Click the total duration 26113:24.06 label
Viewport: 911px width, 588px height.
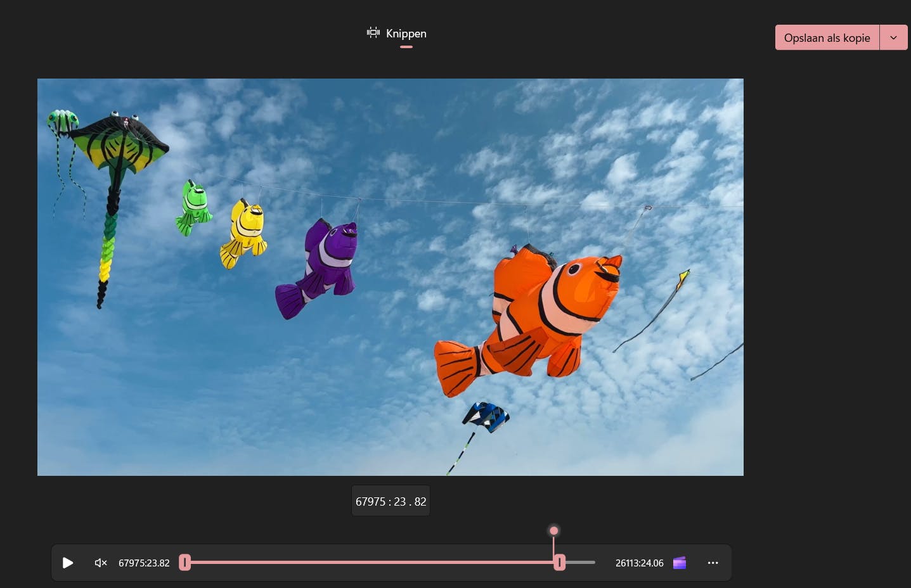639,563
